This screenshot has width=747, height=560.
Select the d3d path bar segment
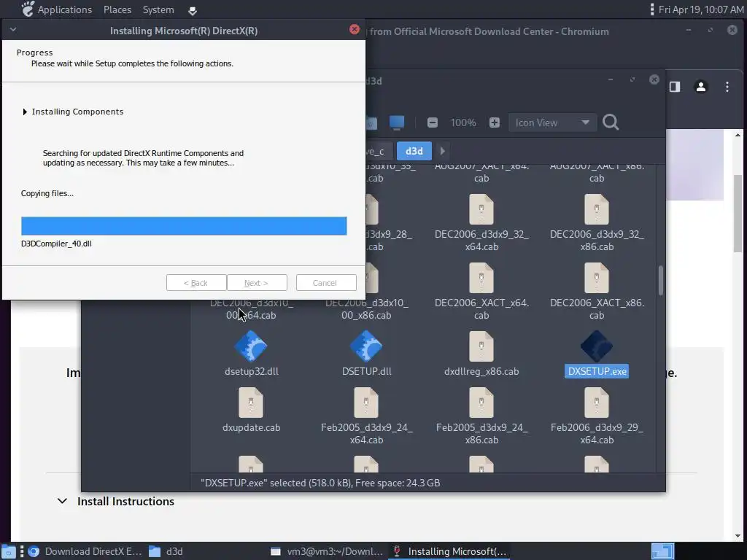[x=414, y=151]
